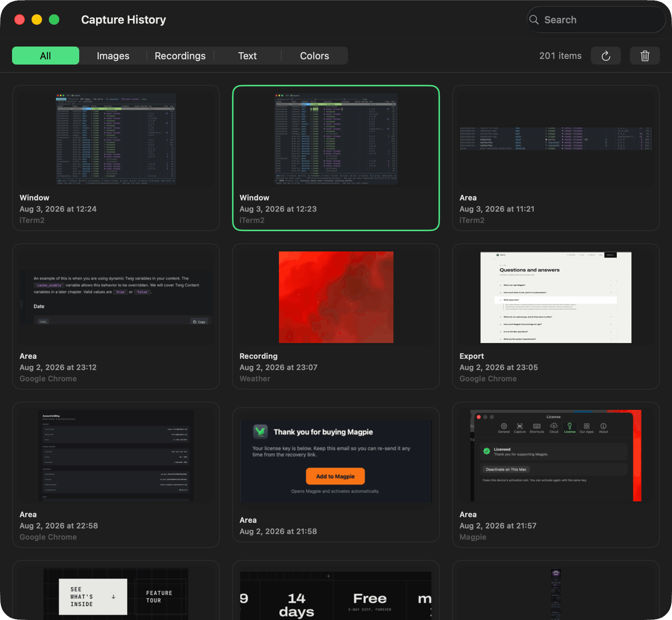Click the '201 items' count text
Viewport: 672px width, 620px height.
[x=560, y=56]
